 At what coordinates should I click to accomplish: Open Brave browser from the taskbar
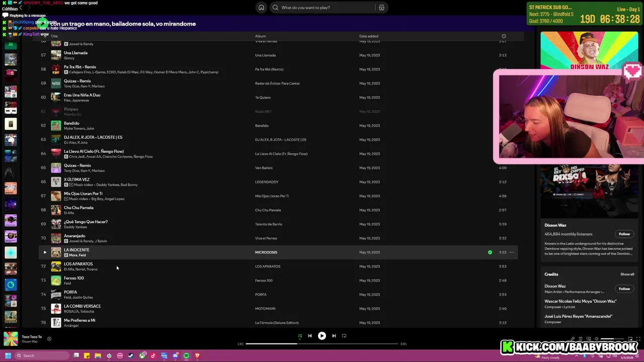[x=197, y=356]
